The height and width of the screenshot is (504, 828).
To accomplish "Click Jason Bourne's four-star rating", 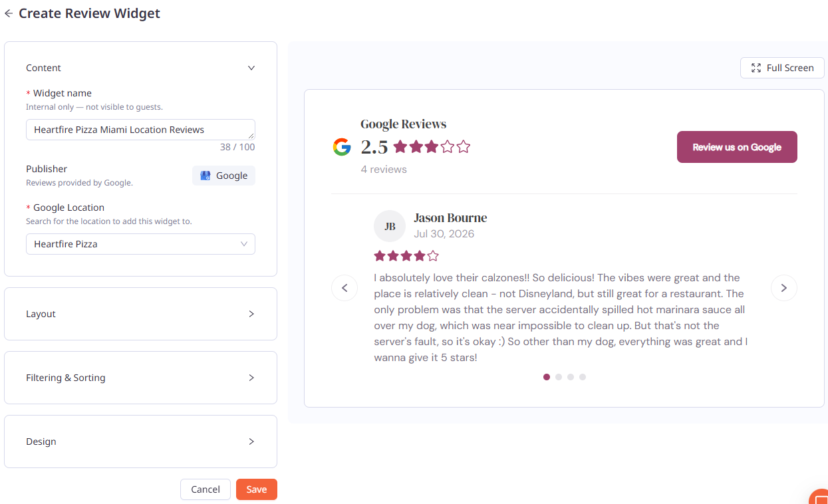I will tap(406, 256).
